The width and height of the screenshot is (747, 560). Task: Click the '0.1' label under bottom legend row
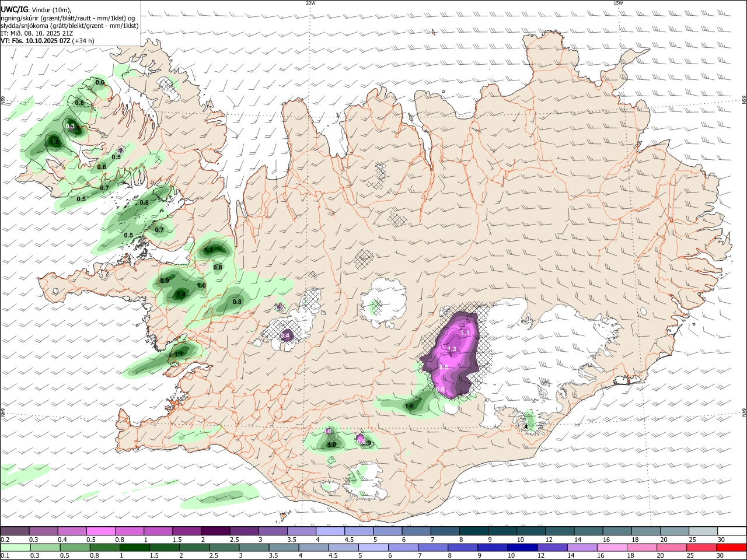point(5,556)
